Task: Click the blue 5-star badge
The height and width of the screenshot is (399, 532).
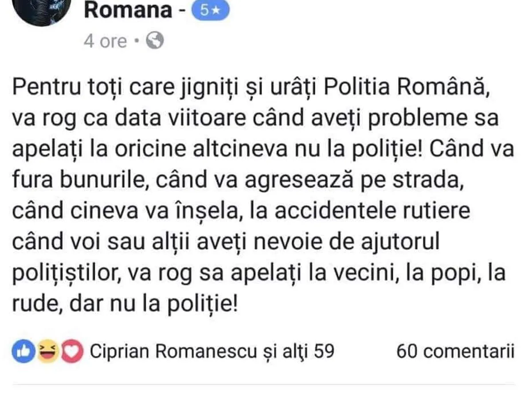Action: tap(210, 11)
